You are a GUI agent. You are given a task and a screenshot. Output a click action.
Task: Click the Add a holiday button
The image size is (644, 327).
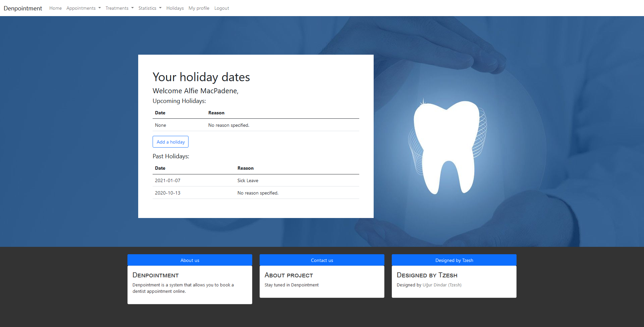170,142
